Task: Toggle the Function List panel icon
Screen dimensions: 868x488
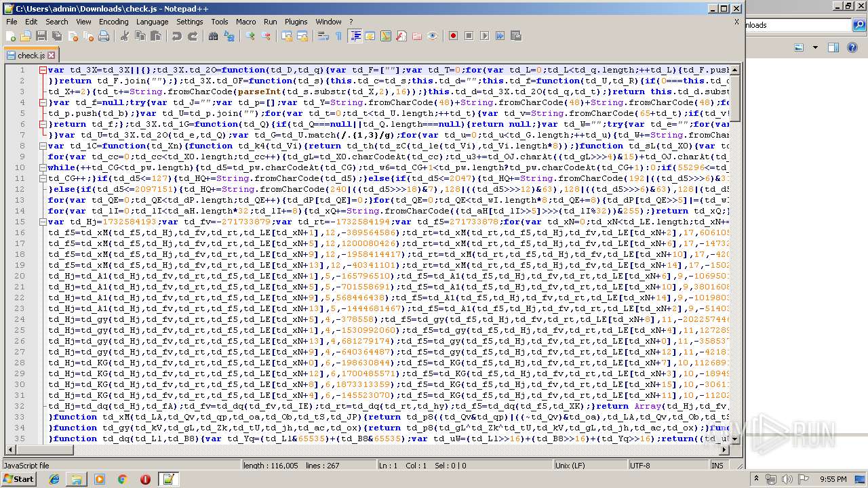Action: coord(401,36)
